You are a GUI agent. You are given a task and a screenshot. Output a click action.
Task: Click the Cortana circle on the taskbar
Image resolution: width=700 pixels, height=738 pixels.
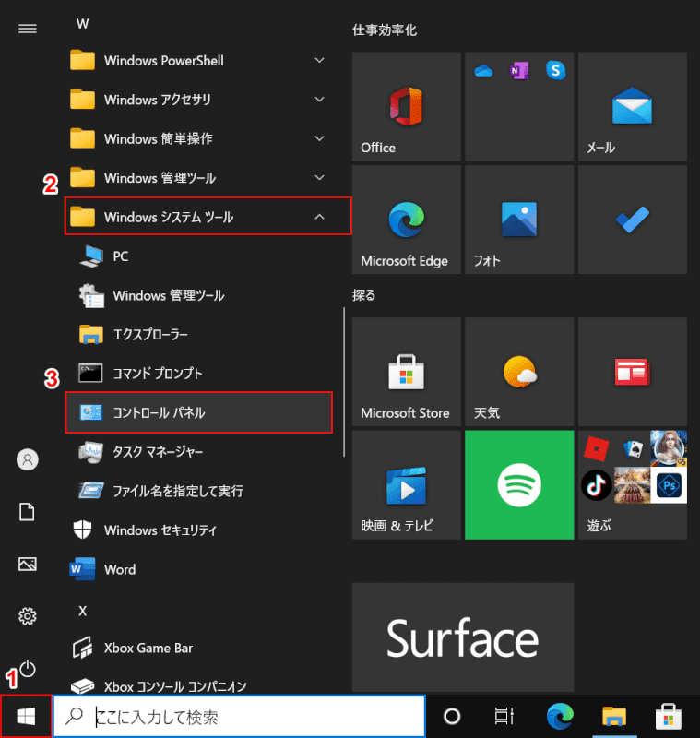(452, 717)
